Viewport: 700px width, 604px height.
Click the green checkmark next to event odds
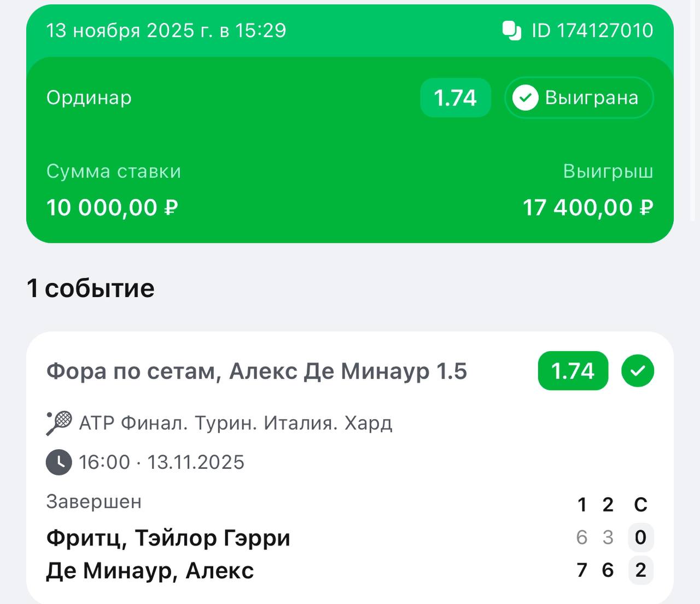638,371
